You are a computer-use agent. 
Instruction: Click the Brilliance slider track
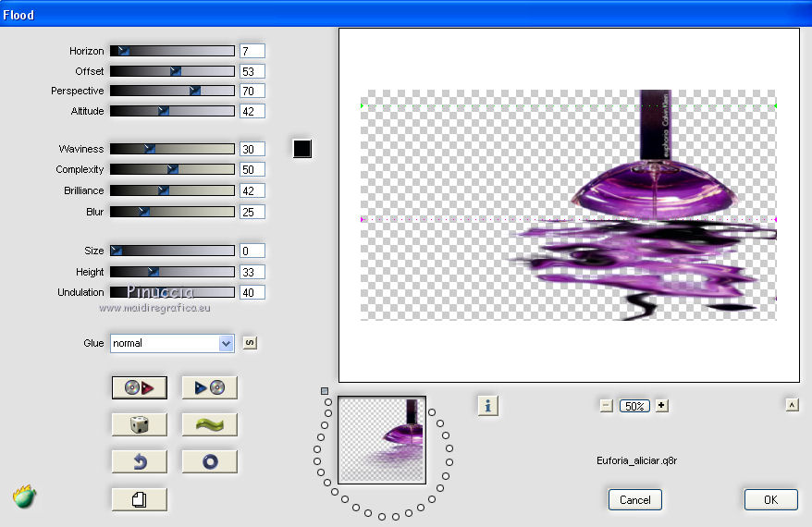[172, 190]
